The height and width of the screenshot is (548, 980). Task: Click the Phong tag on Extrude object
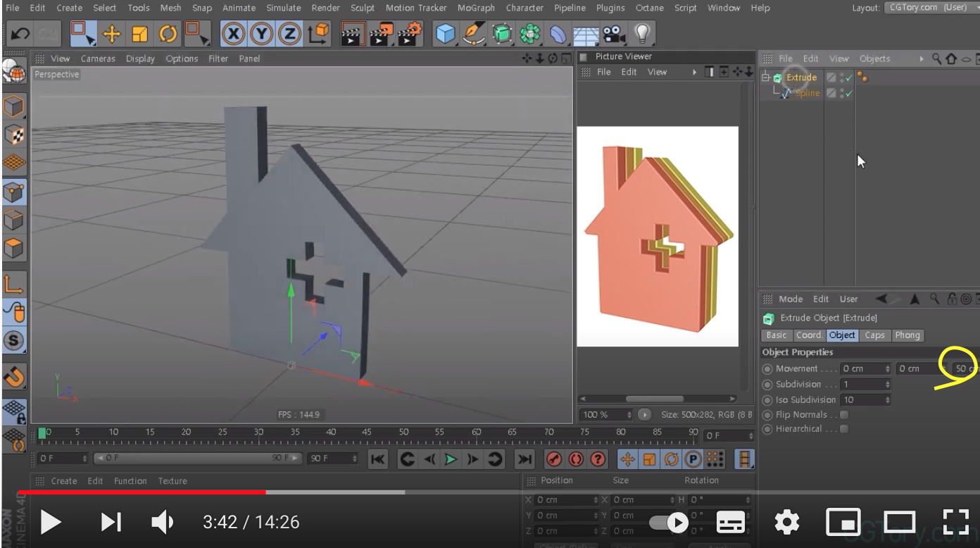tap(862, 77)
